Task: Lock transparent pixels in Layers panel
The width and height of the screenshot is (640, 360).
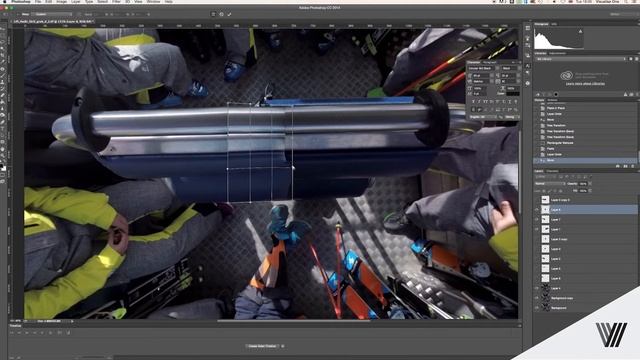Action: (544, 191)
